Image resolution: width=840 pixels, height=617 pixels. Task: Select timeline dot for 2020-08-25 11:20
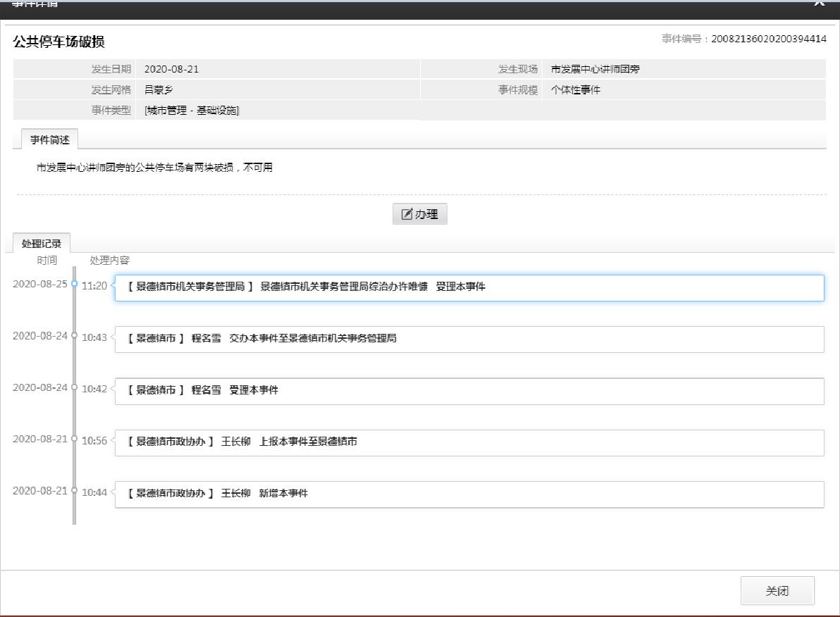tap(74, 284)
